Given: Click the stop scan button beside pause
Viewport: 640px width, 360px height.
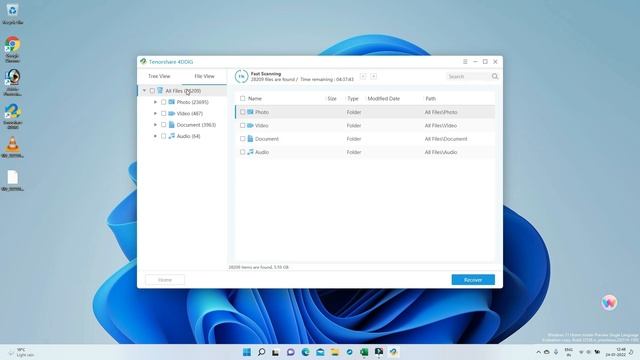Looking at the screenshot, I should [373, 76].
